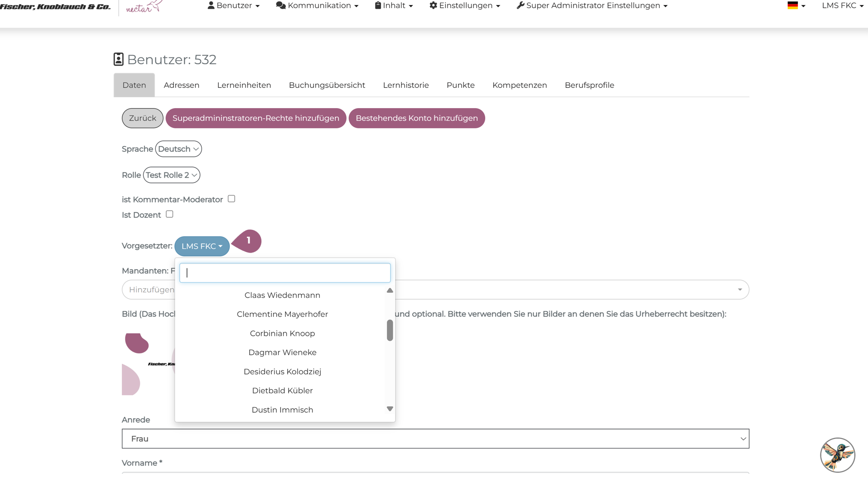Click the hummingbird assistant icon
Screen dimensions: 868x477
tap(837, 455)
